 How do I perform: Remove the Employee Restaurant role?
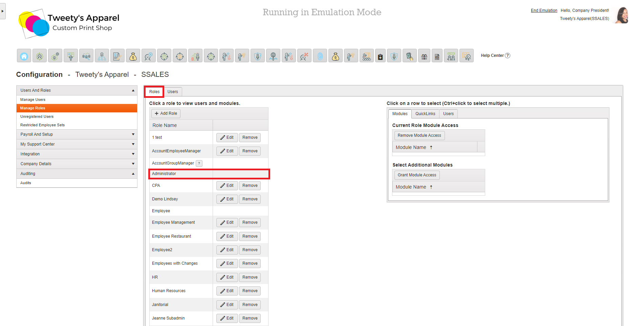(x=250, y=236)
